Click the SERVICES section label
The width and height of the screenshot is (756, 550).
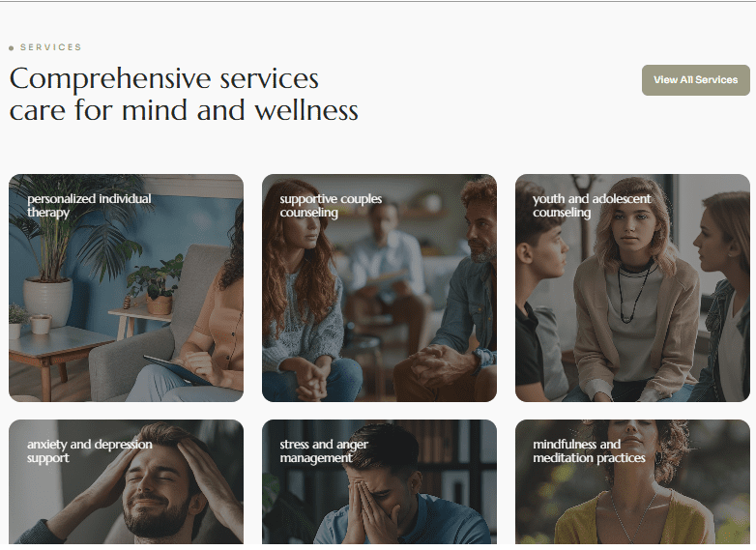50,47
